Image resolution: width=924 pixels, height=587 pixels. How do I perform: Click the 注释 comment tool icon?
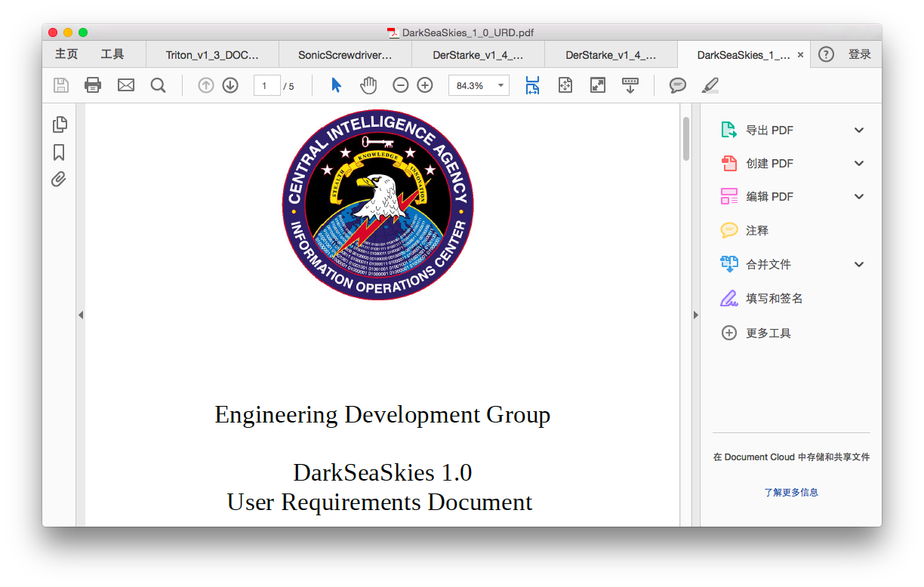coord(728,230)
